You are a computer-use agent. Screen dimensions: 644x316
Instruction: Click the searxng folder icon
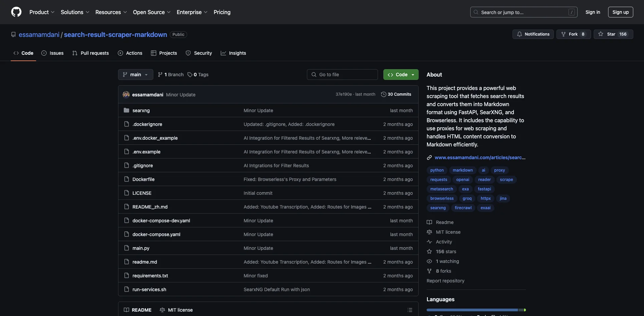pyautogui.click(x=126, y=110)
